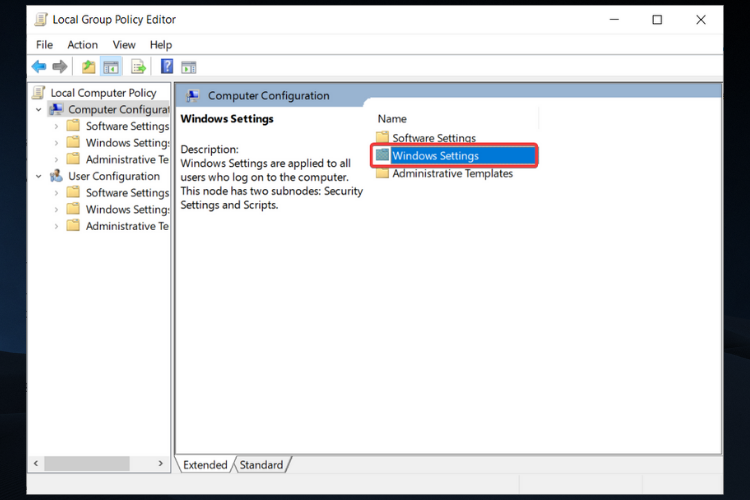Click the Software Settings folder icon in list
750x500 pixels.
coord(382,137)
